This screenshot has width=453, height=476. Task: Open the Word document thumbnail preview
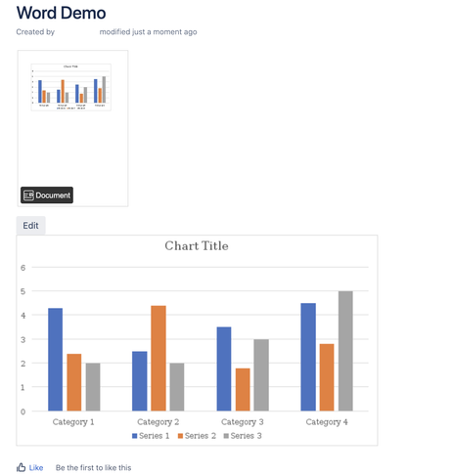[72, 128]
